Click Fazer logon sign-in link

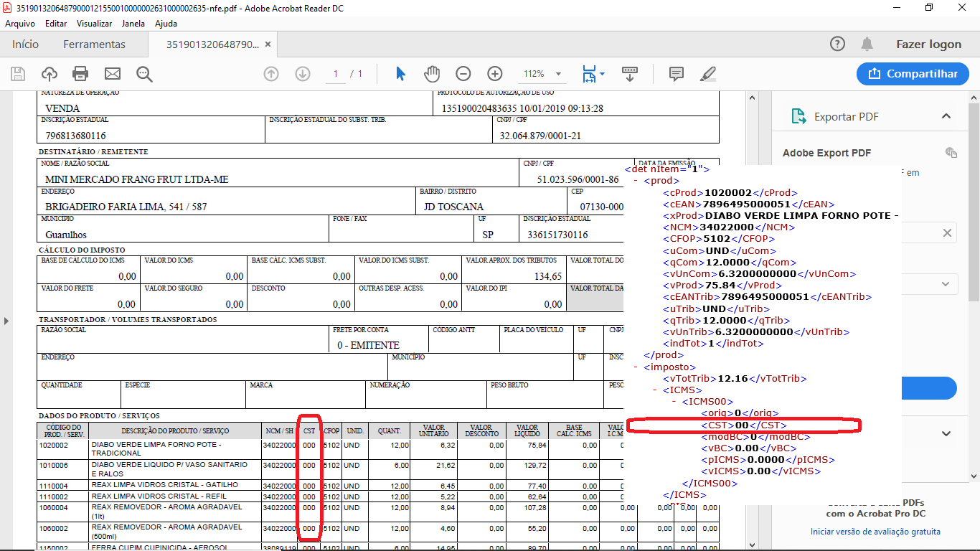coord(928,44)
